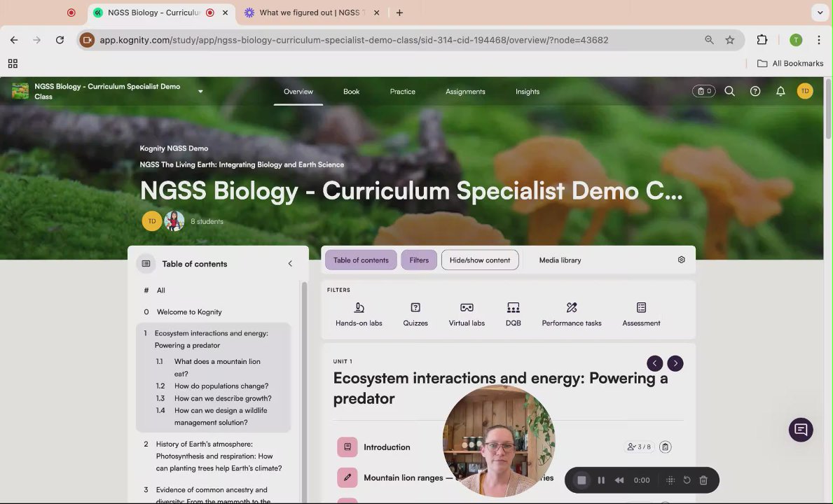Filter content by Quizzes

(415, 314)
